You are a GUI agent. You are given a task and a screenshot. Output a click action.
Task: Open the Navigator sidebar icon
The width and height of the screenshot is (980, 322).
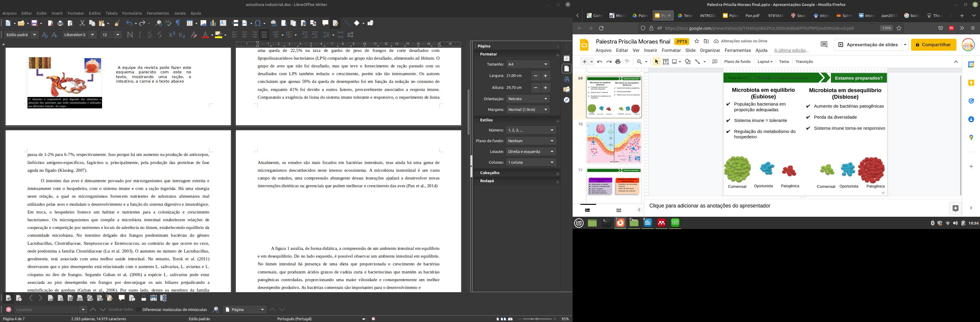(566, 100)
